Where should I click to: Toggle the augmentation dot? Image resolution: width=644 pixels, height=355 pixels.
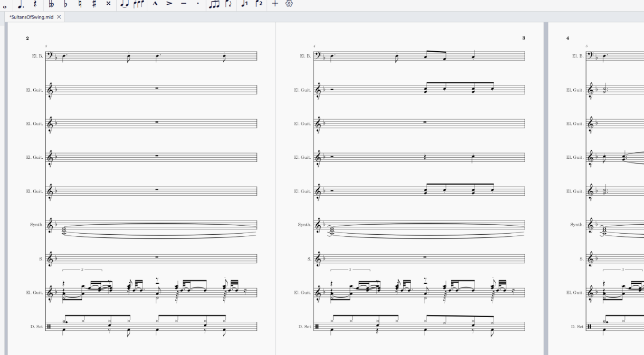21,4
